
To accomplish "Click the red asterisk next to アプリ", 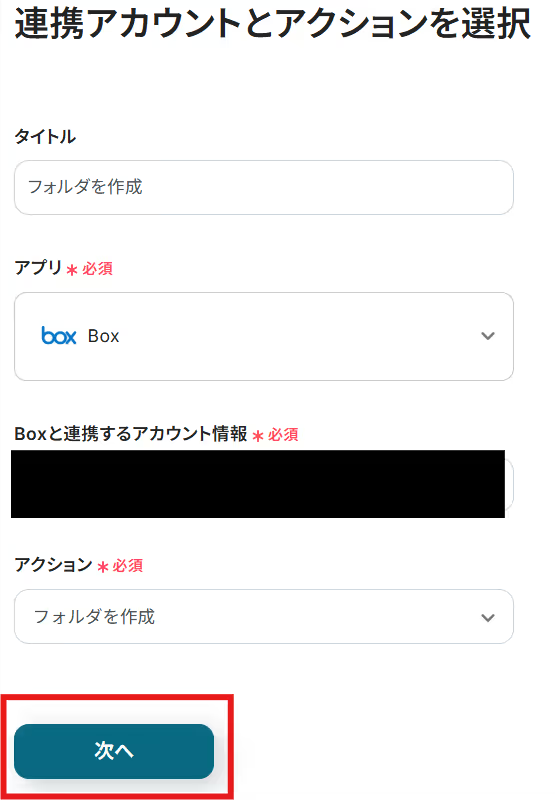I will (72, 270).
